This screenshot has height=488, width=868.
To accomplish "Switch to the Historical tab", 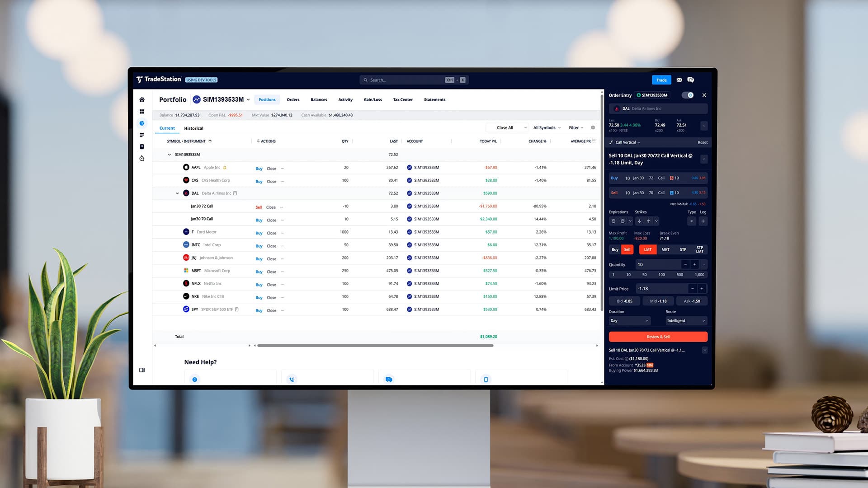I will point(193,129).
